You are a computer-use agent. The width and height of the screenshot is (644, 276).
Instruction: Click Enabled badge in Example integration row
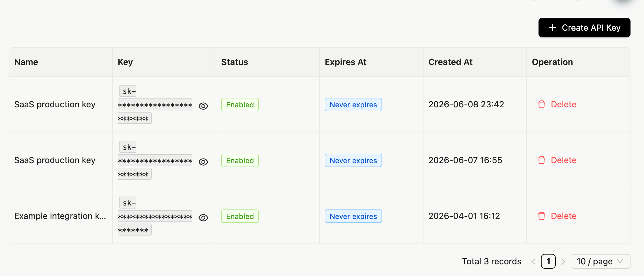click(x=240, y=216)
